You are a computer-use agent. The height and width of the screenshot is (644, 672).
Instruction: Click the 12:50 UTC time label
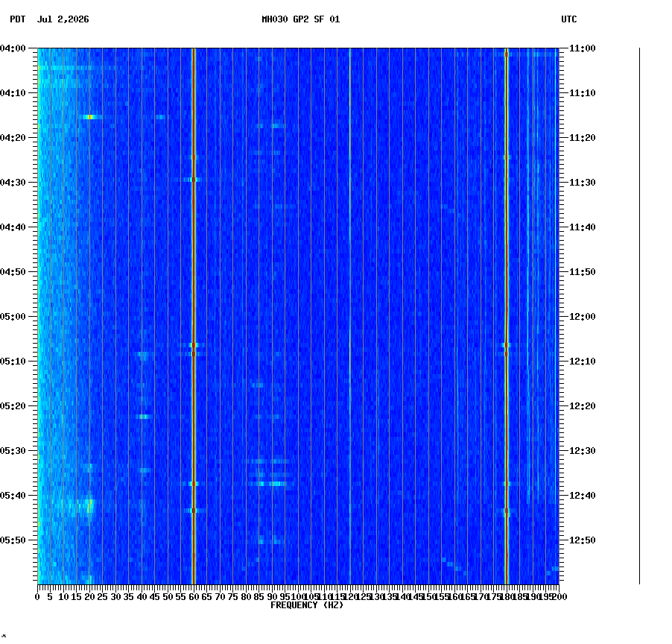(x=583, y=540)
